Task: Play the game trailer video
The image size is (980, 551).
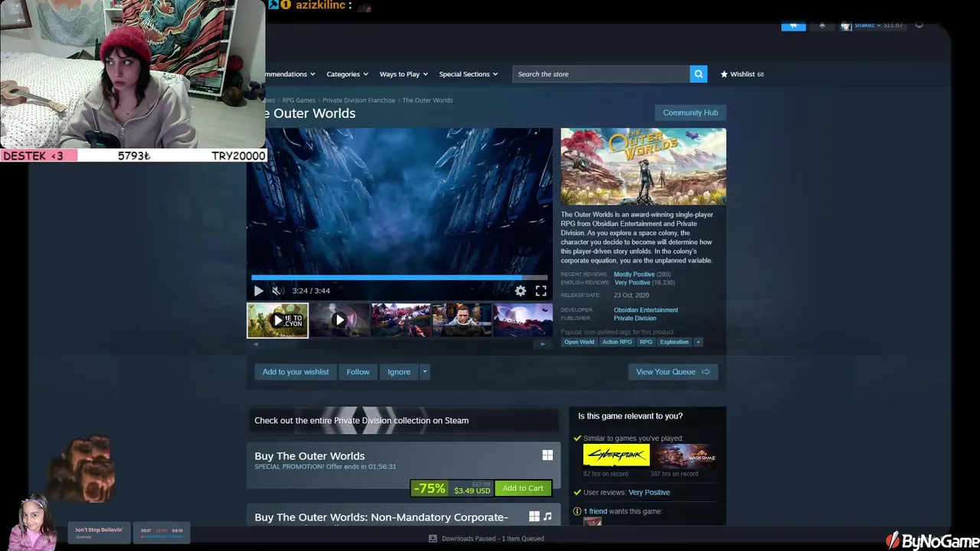Action: pos(259,291)
